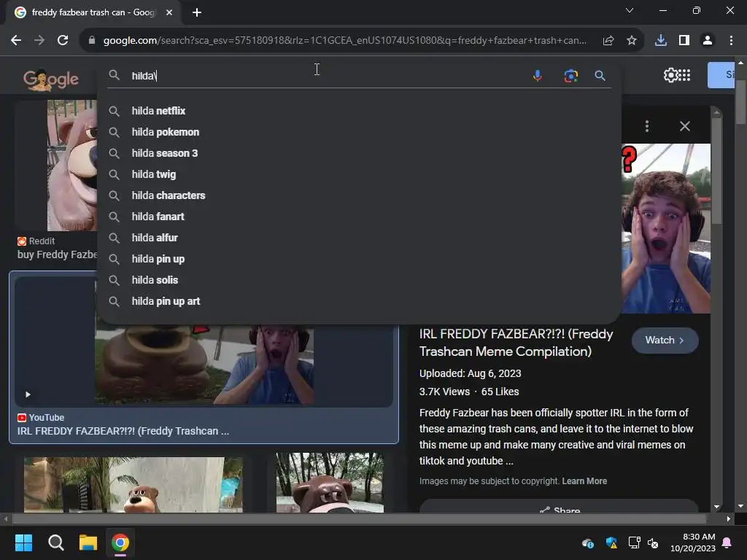Start voice search with microphone

point(538,76)
